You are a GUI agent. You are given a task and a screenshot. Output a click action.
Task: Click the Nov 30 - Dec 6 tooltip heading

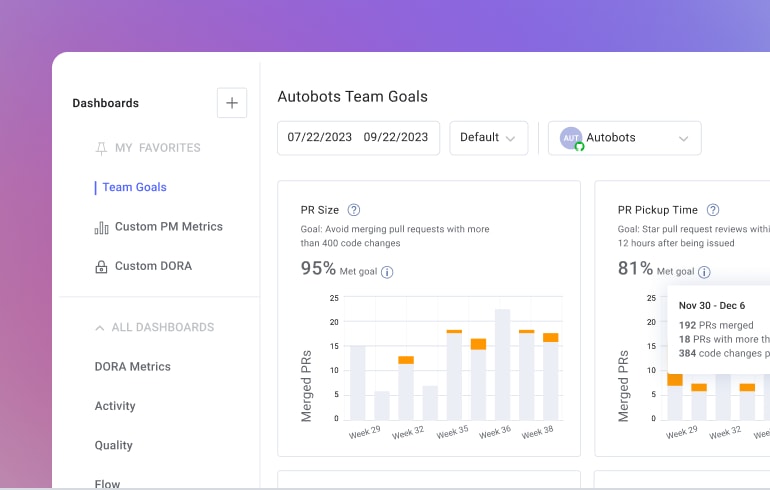pyautogui.click(x=712, y=305)
